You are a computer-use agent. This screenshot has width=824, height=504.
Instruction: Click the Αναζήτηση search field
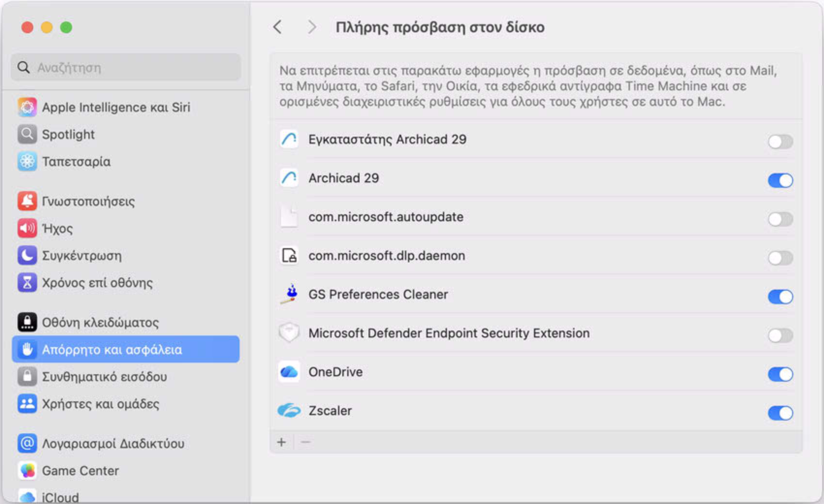click(126, 67)
